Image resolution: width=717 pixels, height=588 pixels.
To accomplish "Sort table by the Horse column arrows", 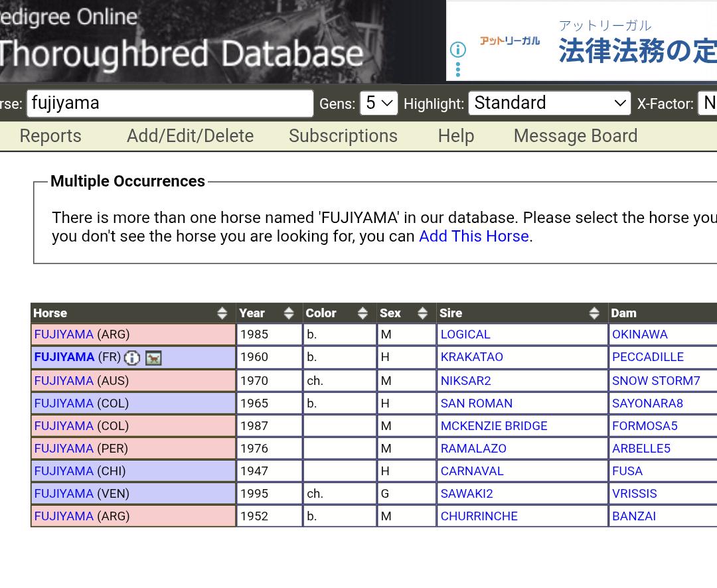I will tap(222, 313).
